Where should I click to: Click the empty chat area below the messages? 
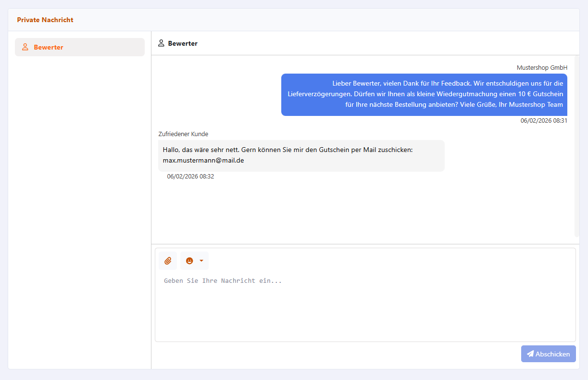[x=361, y=212]
